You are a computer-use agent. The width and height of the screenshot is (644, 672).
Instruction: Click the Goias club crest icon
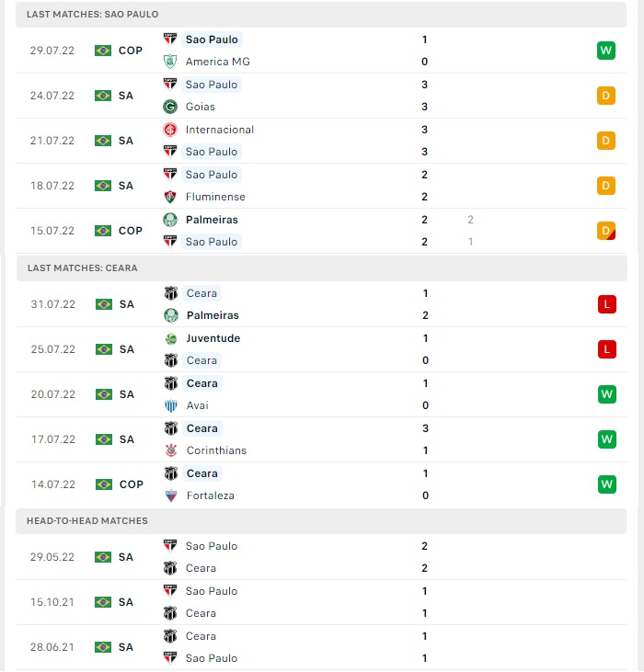(x=170, y=107)
